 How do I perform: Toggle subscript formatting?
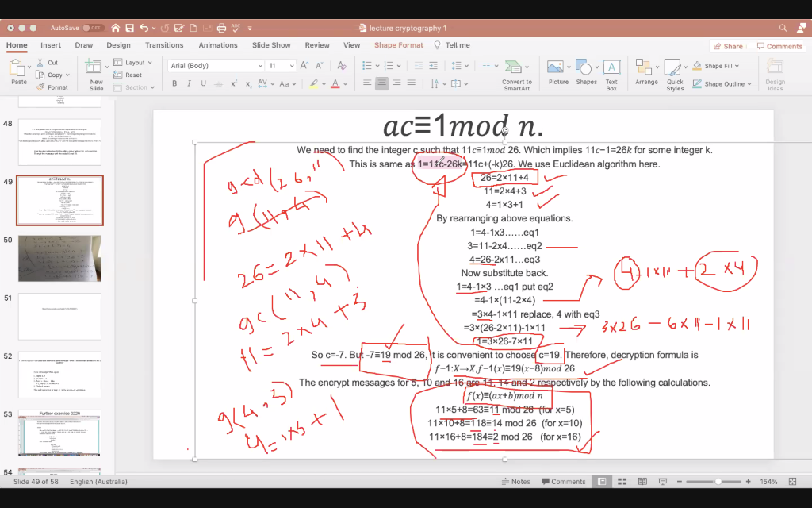coord(248,84)
